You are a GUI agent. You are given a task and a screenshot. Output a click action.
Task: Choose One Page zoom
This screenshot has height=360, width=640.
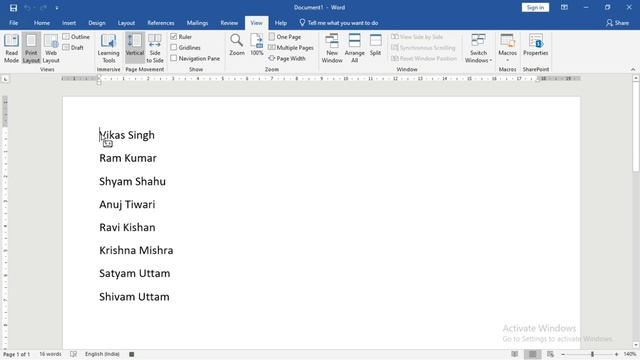coord(285,37)
